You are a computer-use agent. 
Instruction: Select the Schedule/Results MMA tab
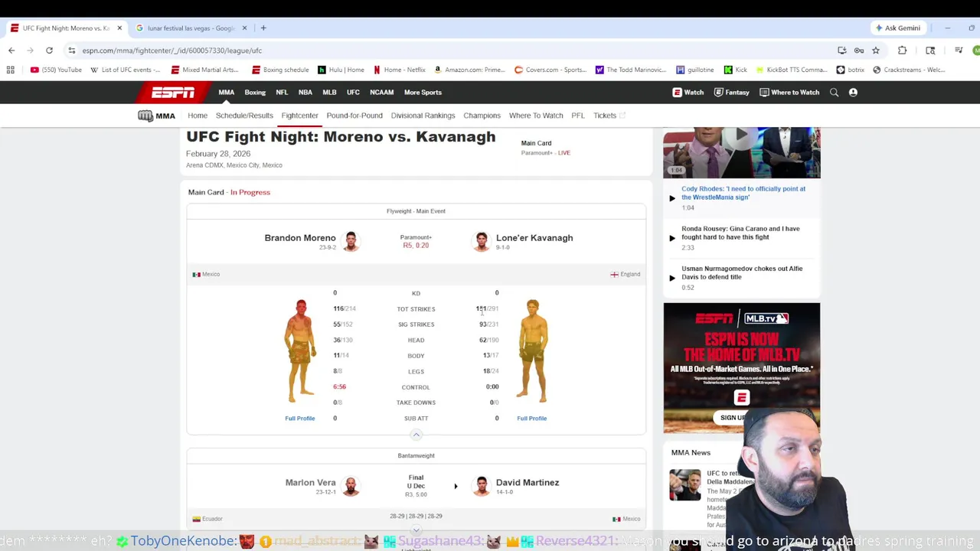244,116
